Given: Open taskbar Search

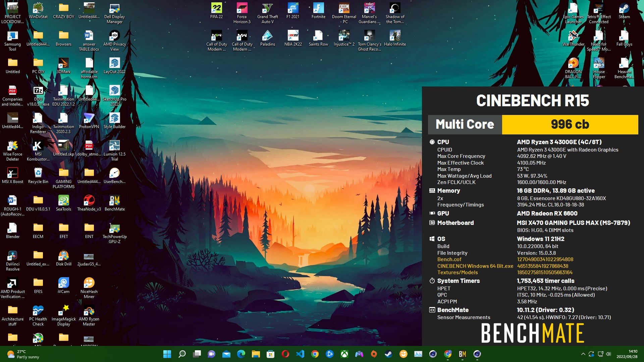Looking at the screenshot, I should (x=182, y=354).
